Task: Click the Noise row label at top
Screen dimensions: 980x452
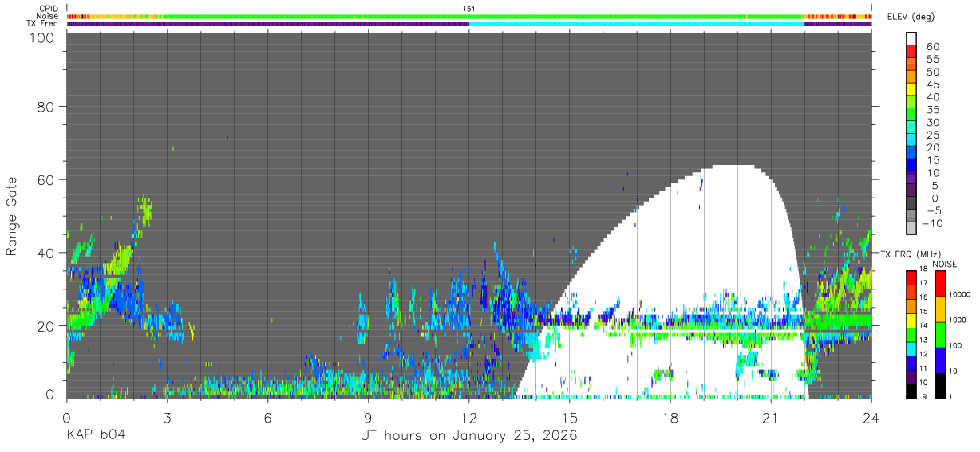Action: (x=49, y=16)
